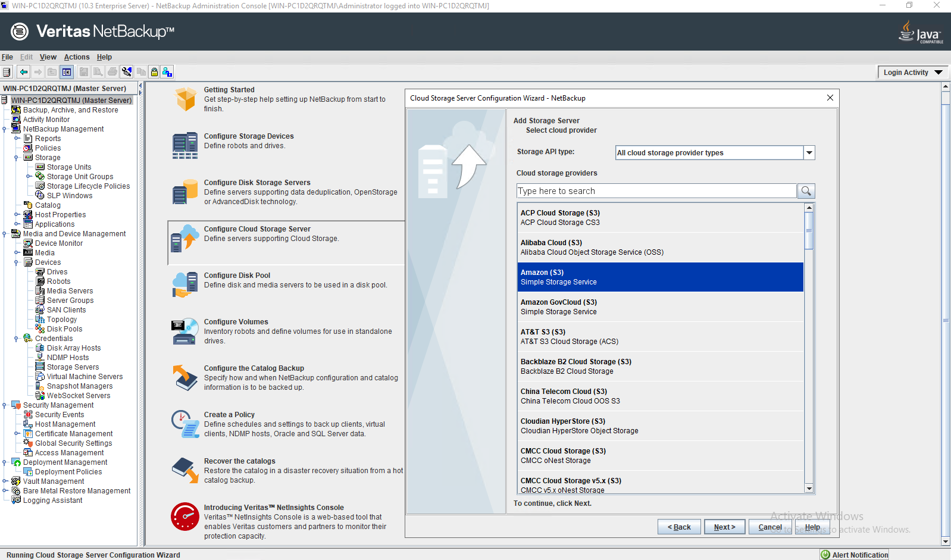951x560 pixels.
Task: Select Storage Servers under Credentials
Action: (x=73, y=367)
